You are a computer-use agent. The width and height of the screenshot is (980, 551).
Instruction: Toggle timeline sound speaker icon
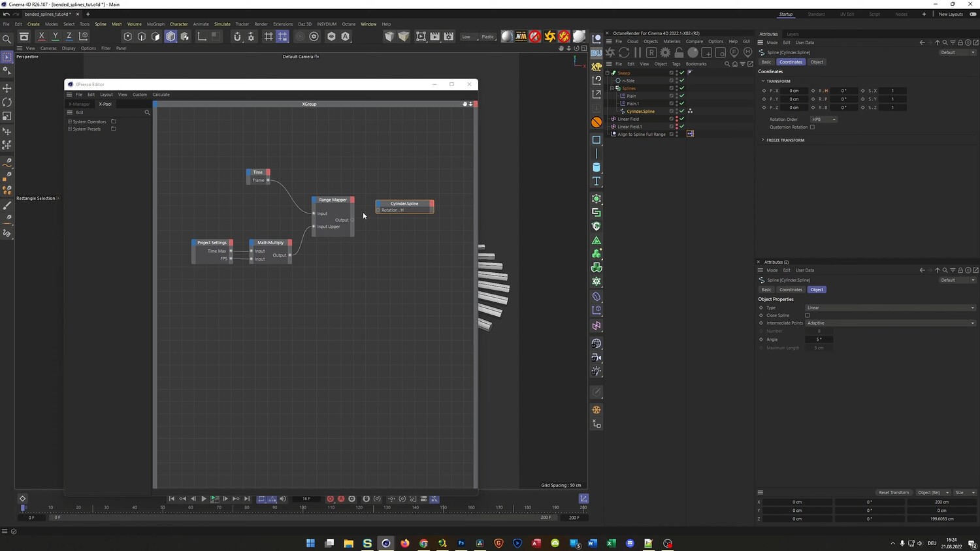point(283,499)
